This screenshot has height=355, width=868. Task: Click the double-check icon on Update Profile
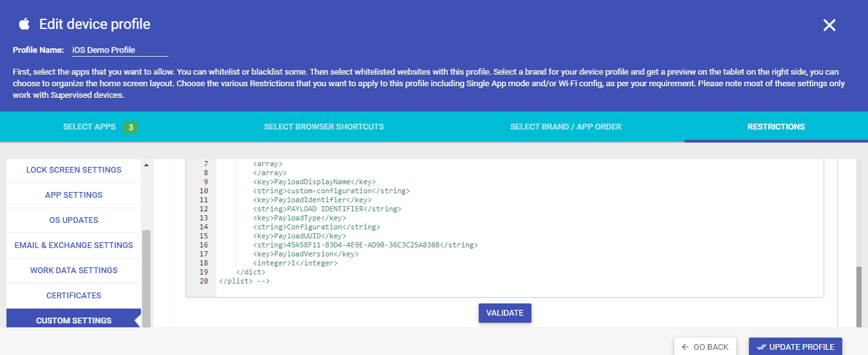(761, 347)
